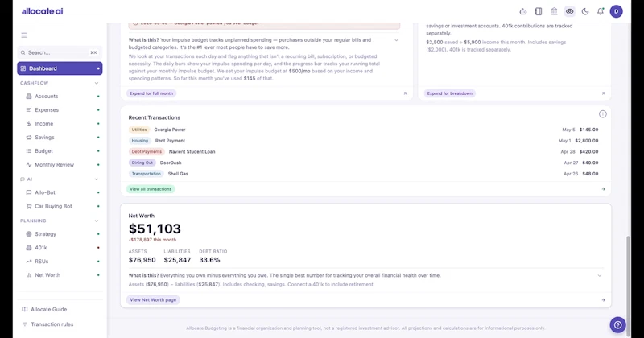Image resolution: width=644 pixels, height=338 pixels.
Task: Click arrow beside View Net Worth page
Action: tap(603, 300)
